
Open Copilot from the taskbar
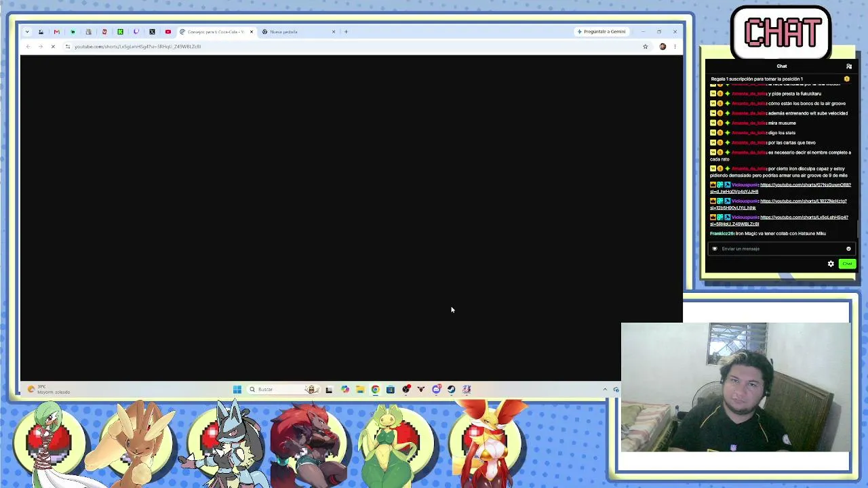pos(344,390)
